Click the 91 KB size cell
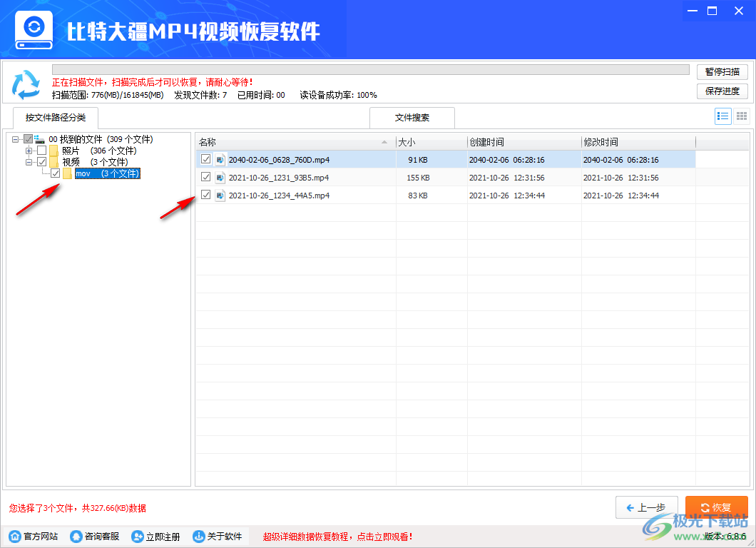Image resolution: width=756 pixels, height=548 pixels. pos(418,160)
